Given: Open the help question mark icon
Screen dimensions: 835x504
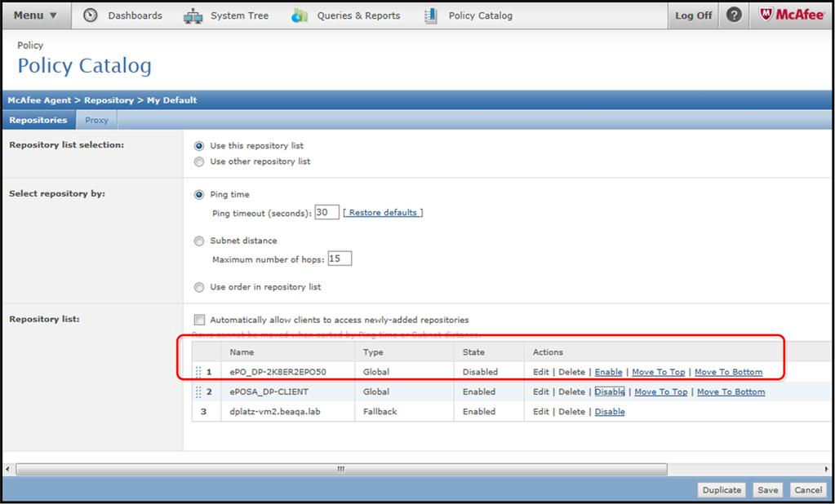Looking at the screenshot, I should [x=734, y=15].
